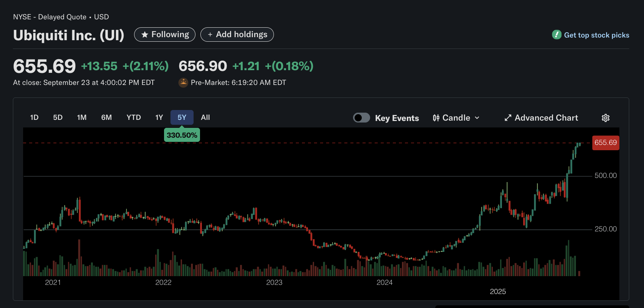Click the pre-market sunrise icon
644x308 pixels.
pyautogui.click(x=183, y=82)
